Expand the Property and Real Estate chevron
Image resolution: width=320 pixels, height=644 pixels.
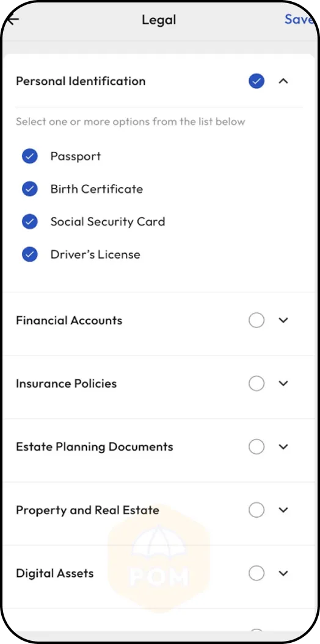tap(283, 510)
